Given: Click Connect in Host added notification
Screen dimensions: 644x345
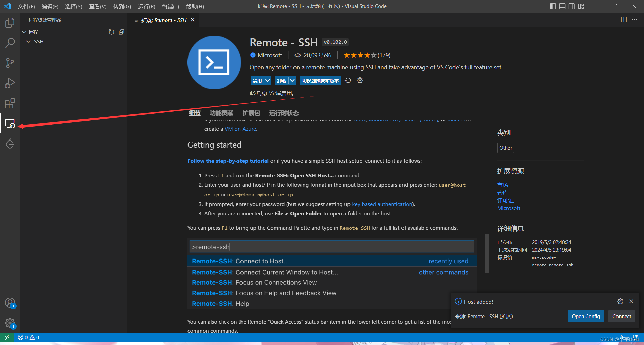Looking at the screenshot, I should 622,316.
